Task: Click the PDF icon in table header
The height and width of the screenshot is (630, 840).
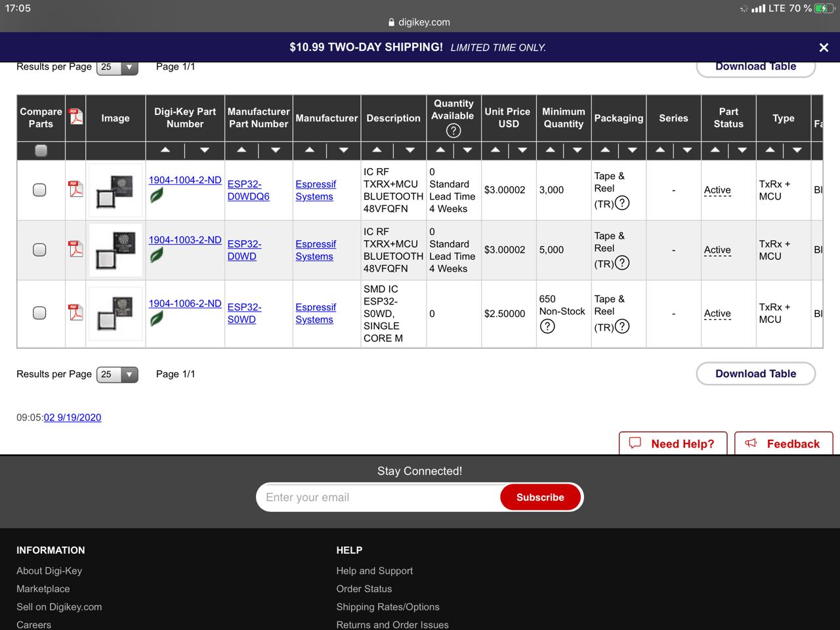Action: [75, 117]
